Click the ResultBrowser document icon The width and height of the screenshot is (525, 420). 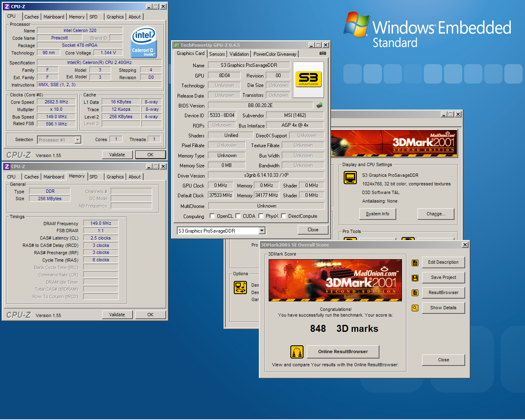pyautogui.click(x=415, y=293)
